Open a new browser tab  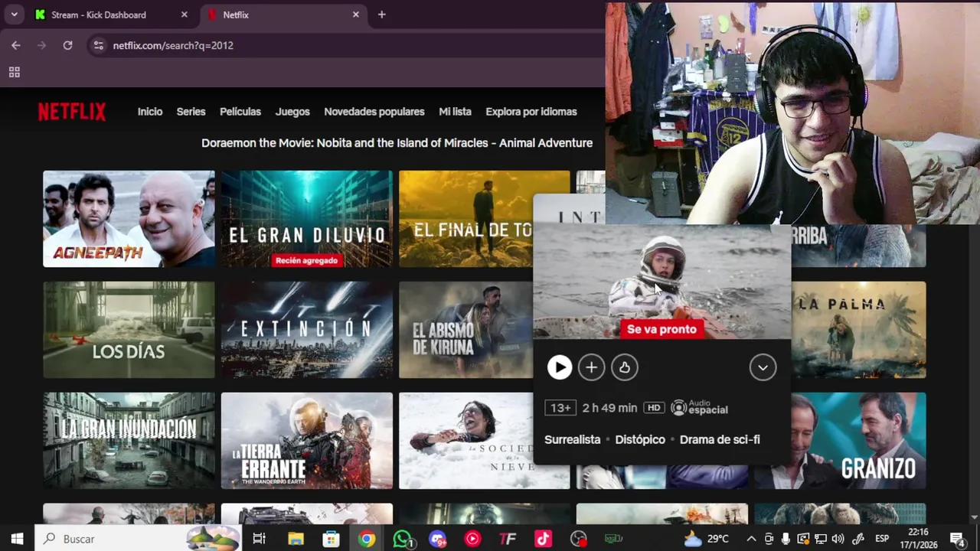pos(381,15)
